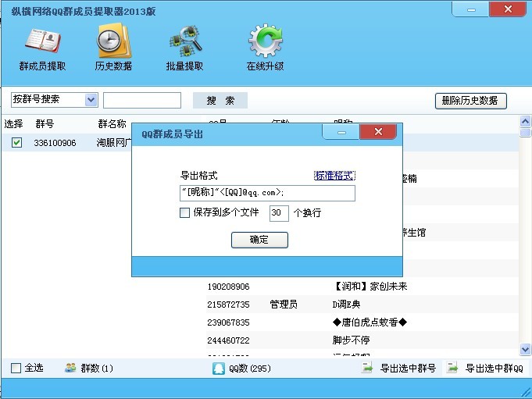Viewport: 532px width, 399px height.
Task: Focus the 导出格式 text field
Action: point(267,193)
